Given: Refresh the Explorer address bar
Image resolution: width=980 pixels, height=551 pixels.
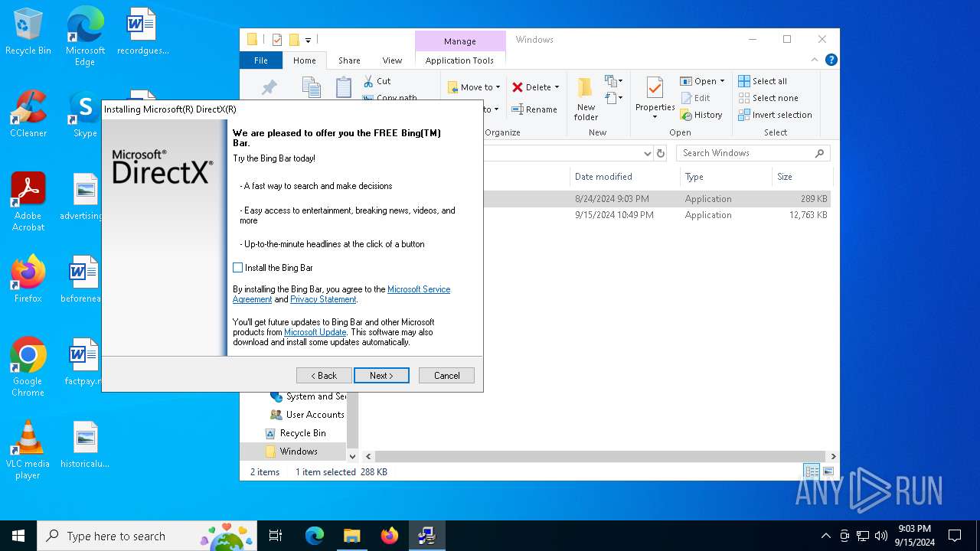Looking at the screenshot, I should pos(661,153).
